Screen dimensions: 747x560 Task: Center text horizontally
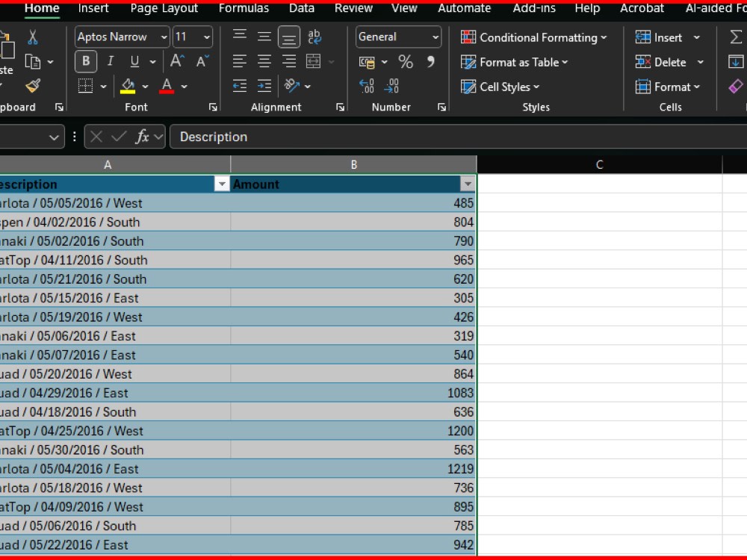coord(264,61)
